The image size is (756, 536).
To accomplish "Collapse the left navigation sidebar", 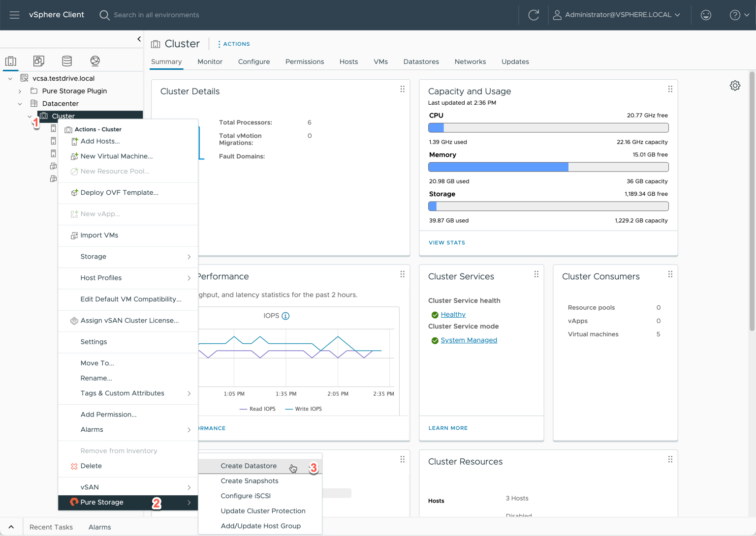I will [x=139, y=39].
